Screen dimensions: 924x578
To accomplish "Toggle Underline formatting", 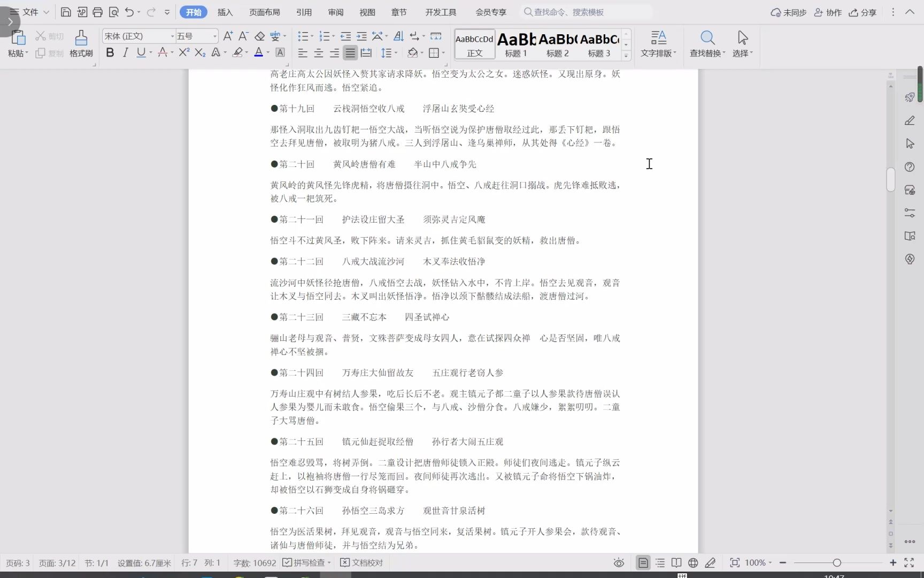I will click(141, 52).
